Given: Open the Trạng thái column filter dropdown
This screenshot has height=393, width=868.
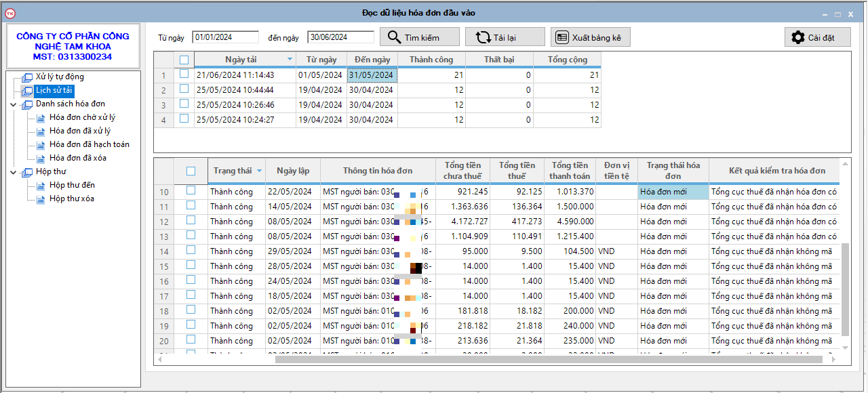Looking at the screenshot, I should pos(259,171).
